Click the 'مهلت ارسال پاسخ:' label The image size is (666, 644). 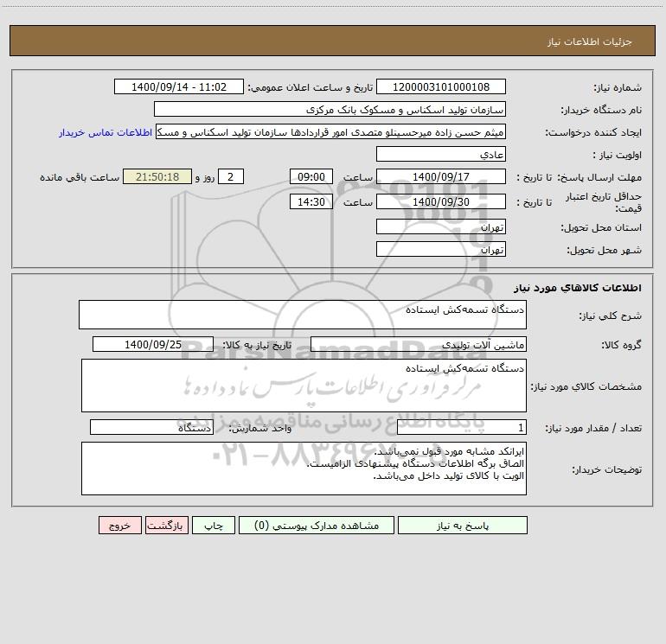pyautogui.click(x=599, y=177)
